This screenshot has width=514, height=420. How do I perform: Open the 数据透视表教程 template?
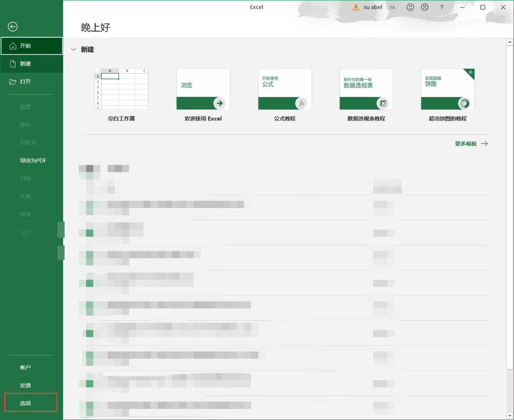point(366,95)
